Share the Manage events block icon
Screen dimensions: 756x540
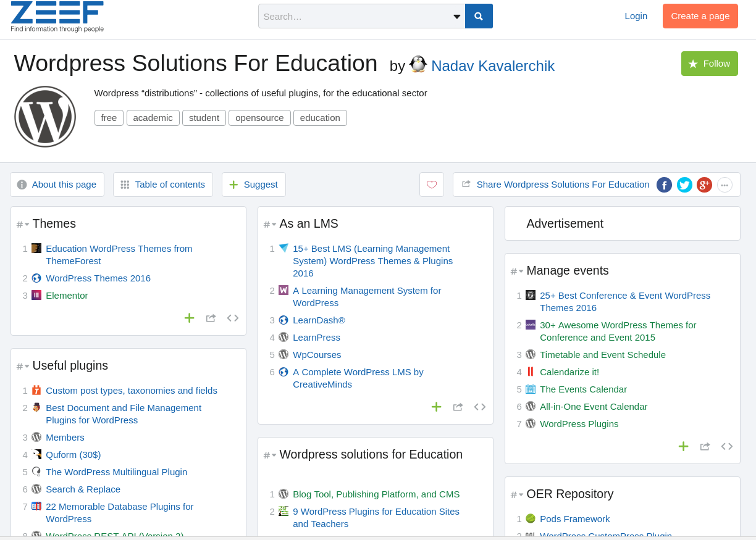click(x=705, y=446)
